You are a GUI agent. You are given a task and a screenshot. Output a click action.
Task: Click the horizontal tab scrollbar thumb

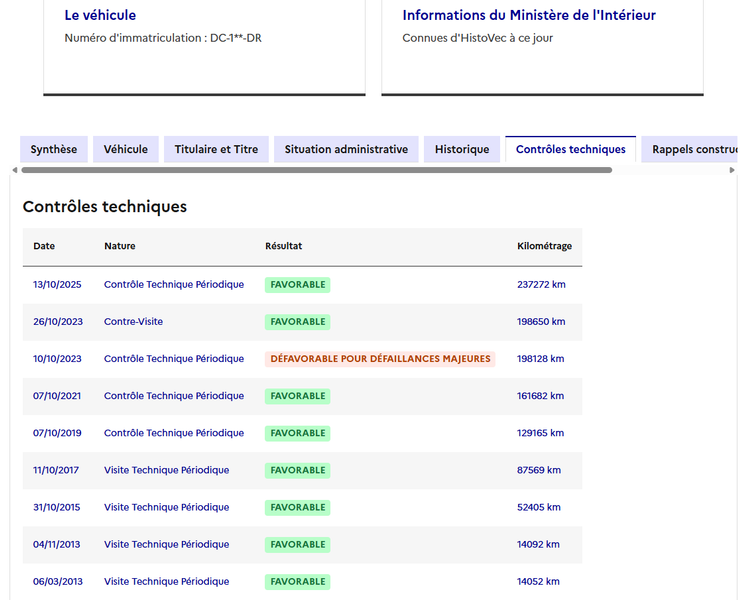point(317,170)
